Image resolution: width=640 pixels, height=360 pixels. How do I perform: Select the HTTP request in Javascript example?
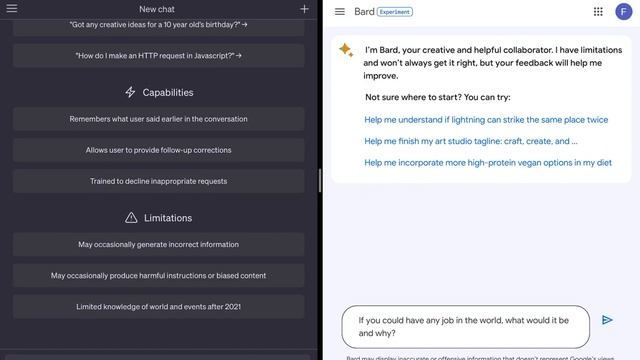click(158, 56)
